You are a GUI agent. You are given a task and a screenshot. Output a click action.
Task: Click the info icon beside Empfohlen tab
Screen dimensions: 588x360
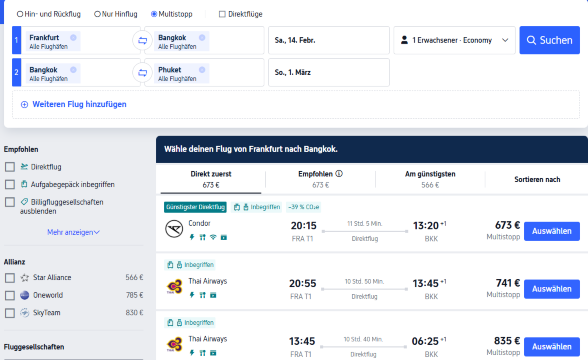339,174
